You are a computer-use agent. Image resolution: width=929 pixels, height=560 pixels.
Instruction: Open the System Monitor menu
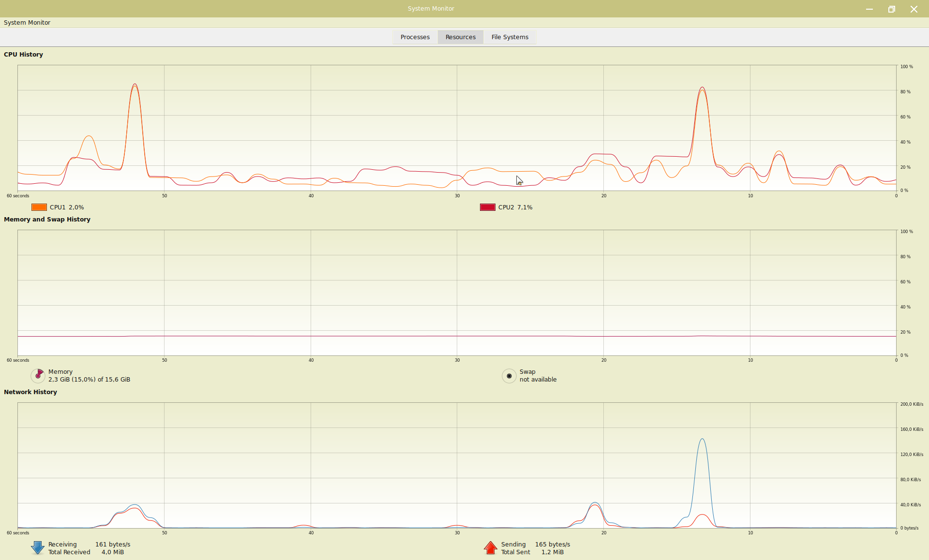point(27,23)
